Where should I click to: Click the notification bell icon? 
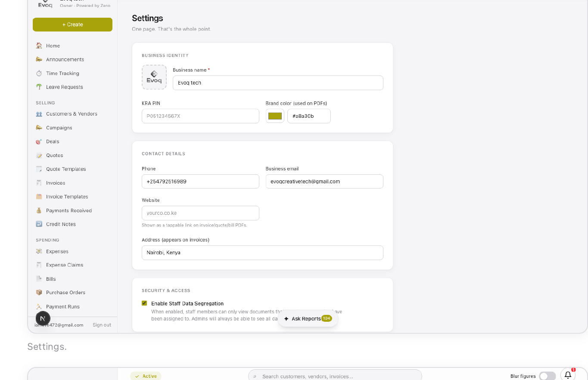tap(568, 375)
